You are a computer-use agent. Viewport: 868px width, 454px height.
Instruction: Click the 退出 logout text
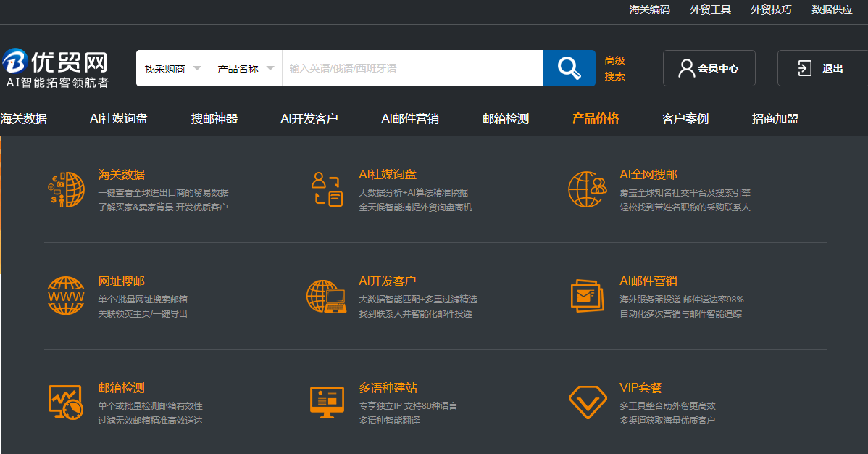click(832, 68)
